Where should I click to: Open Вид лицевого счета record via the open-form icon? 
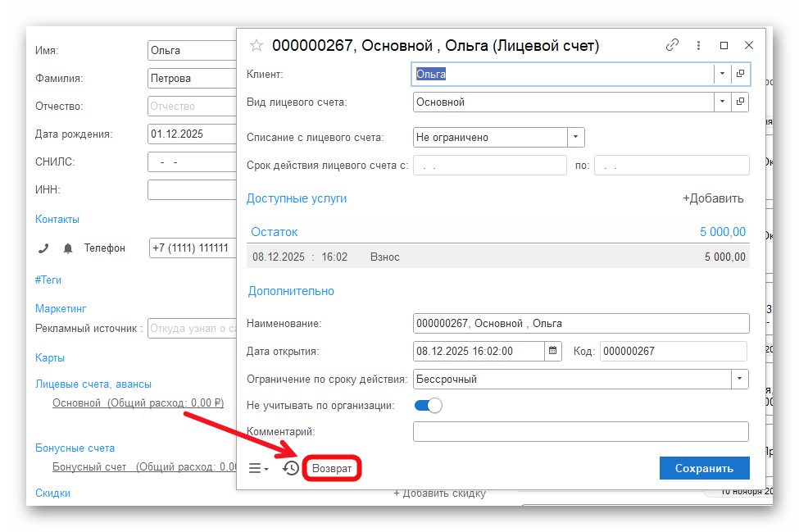click(x=740, y=102)
